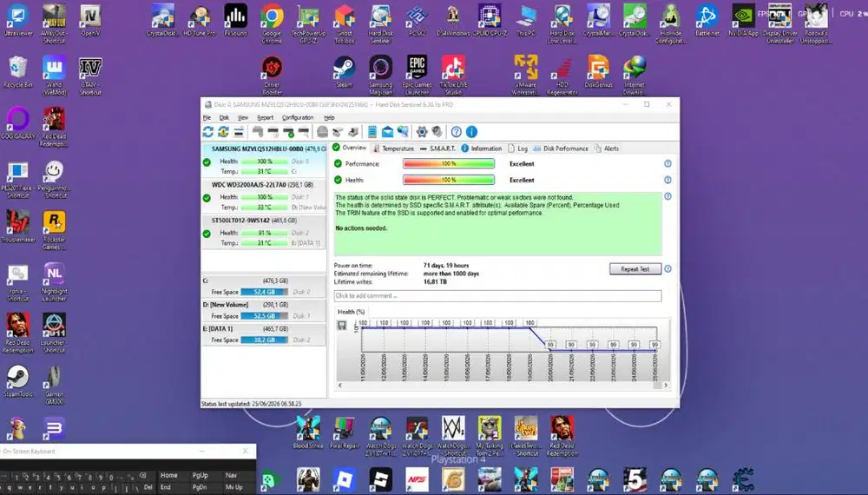The width and height of the screenshot is (868, 495).
Task: Open the Configuration gear toolbar icon
Action: click(x=422, y=132)
